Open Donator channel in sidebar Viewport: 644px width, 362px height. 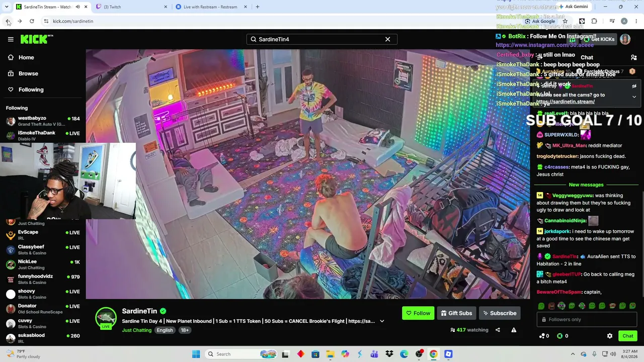[x=43, y=309]
